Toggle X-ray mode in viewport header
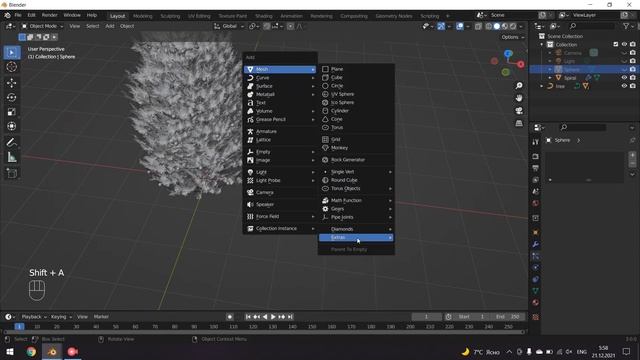 [478, 26]
